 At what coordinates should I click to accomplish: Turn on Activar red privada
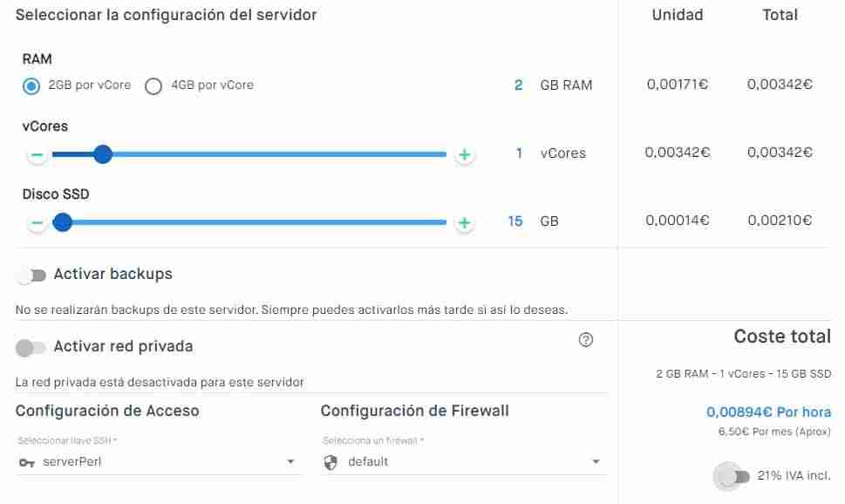tap(31, 348)
